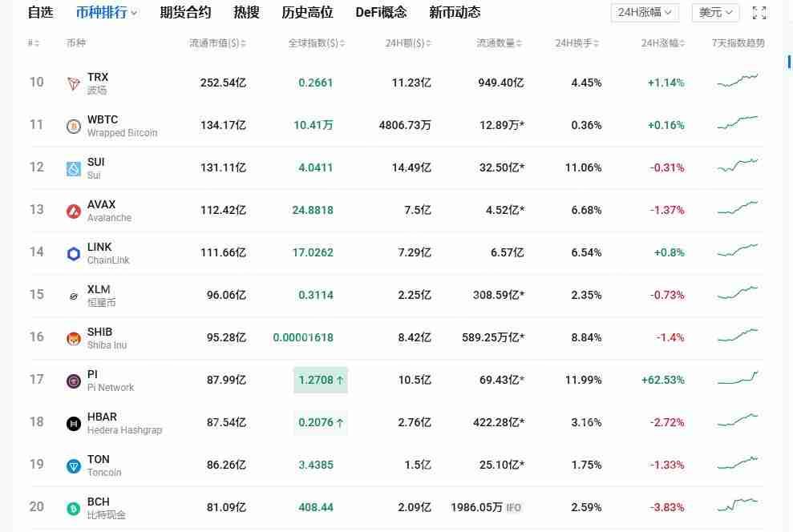This screenshot has width=793, height=532.
Task: Click the SUI coin icon
Action: (x=73, y=167)
